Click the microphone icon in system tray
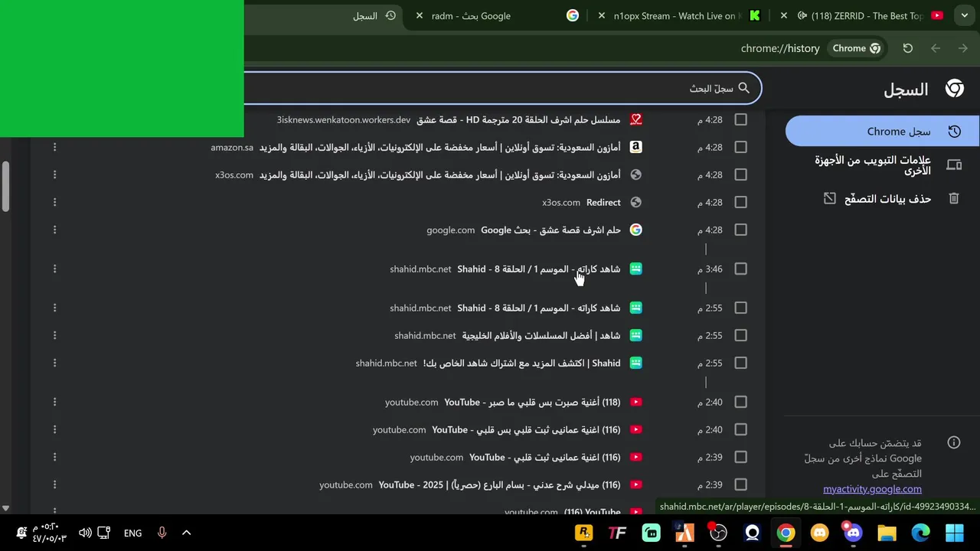 162,533
